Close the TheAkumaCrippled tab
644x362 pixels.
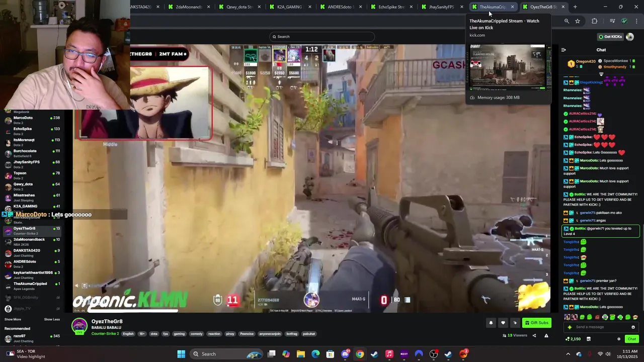[x=512, y=7]
